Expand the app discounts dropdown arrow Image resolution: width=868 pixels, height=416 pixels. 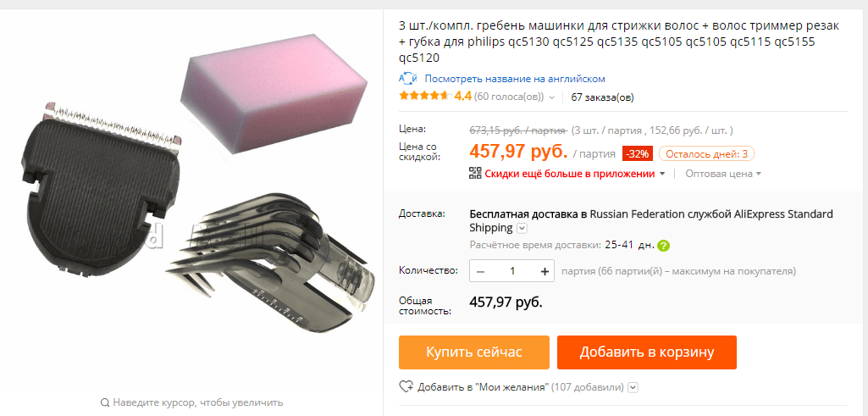[661, 174]
